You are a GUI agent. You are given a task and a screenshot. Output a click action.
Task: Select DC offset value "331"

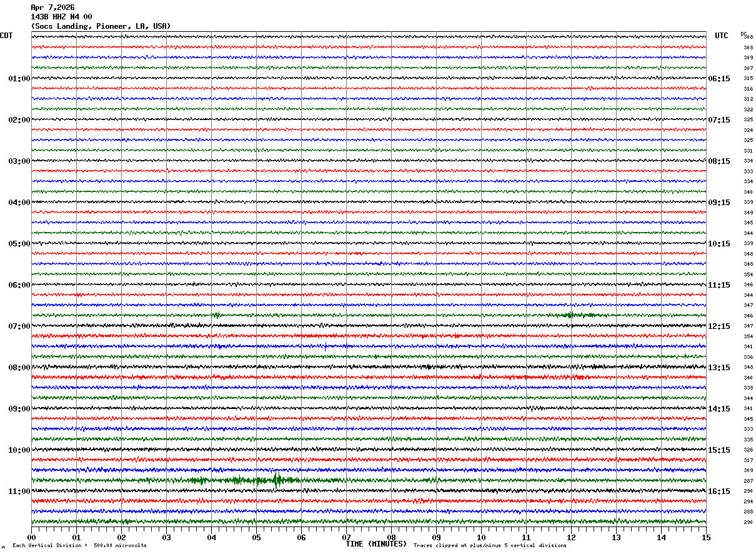coord(748,151)
